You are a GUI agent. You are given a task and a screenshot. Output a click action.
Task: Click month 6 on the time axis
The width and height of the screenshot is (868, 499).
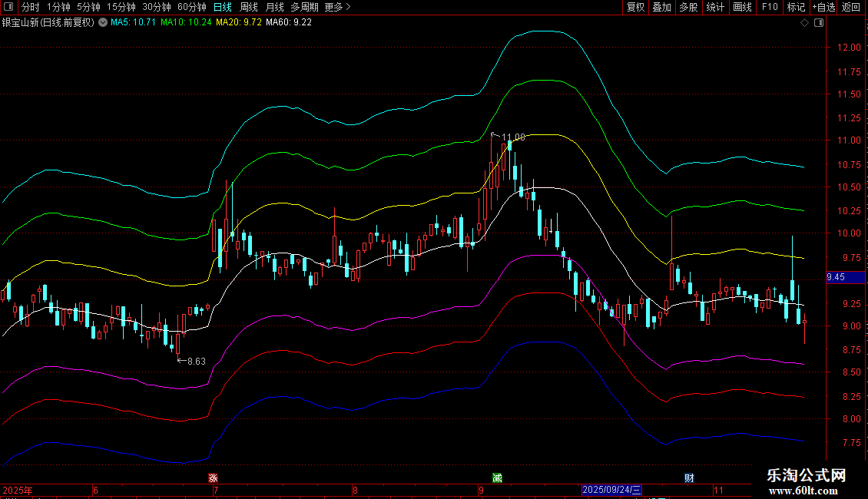(x=96, y=490)
